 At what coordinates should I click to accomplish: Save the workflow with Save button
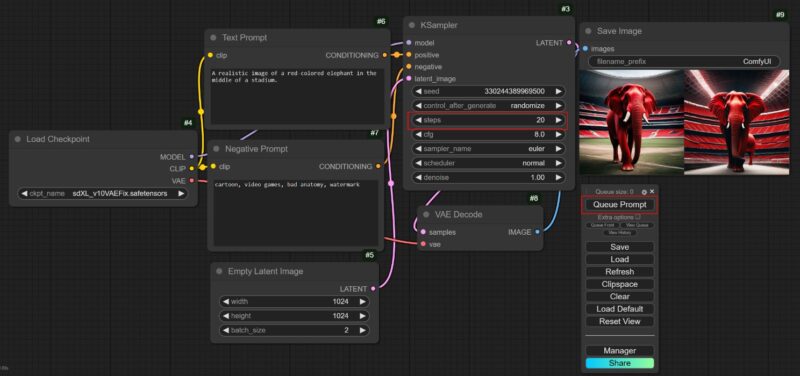[619, 247]
